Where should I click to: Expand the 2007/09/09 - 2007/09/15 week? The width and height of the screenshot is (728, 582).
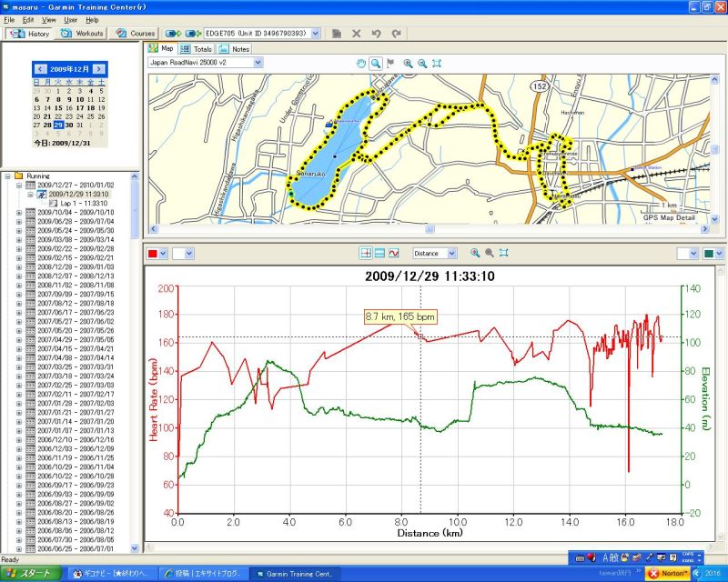pyautogui.click(x=19, y=295)
